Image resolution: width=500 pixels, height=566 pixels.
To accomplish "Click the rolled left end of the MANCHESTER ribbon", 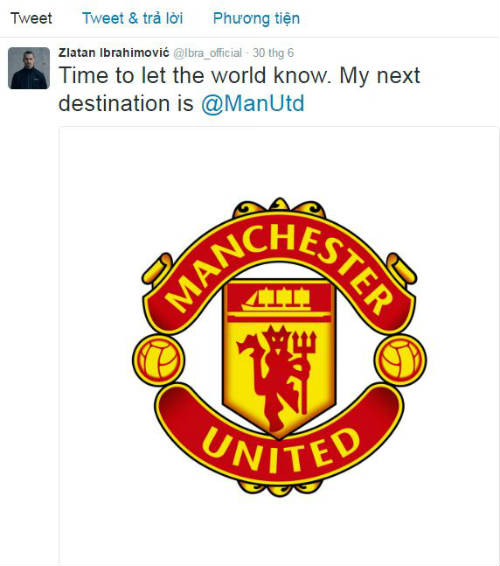I will (157, 268).
